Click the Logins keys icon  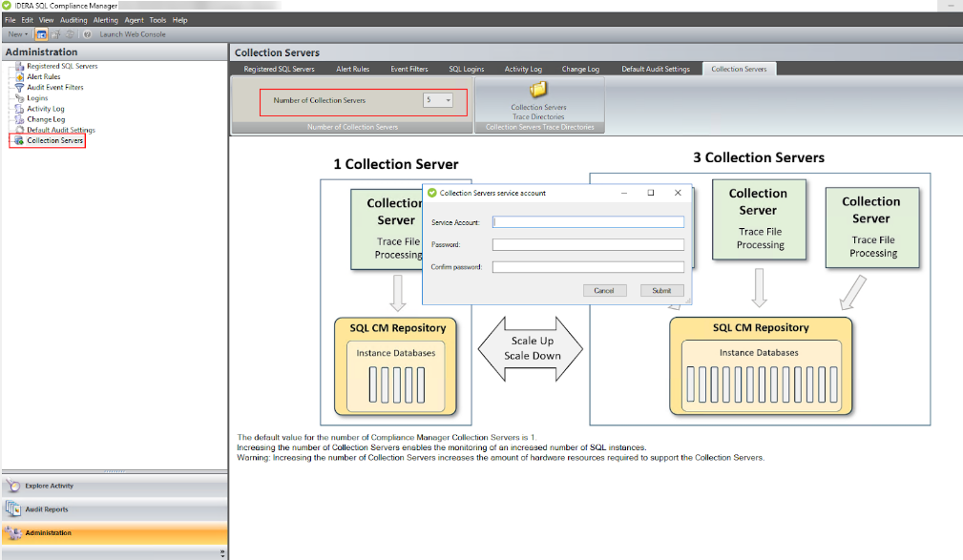point(20,98)
